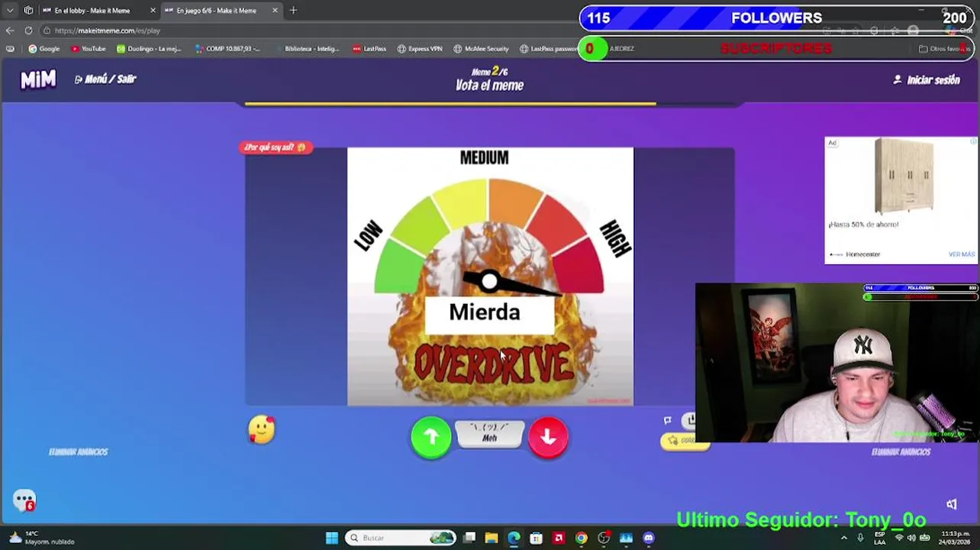
Task: Flag the meme with report icon
Action: 668,419
